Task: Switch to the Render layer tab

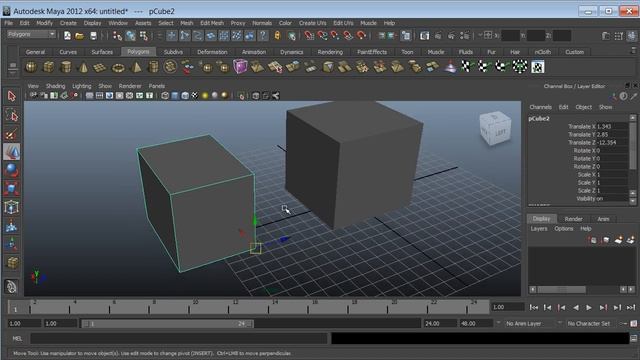Action: [573, 219]
